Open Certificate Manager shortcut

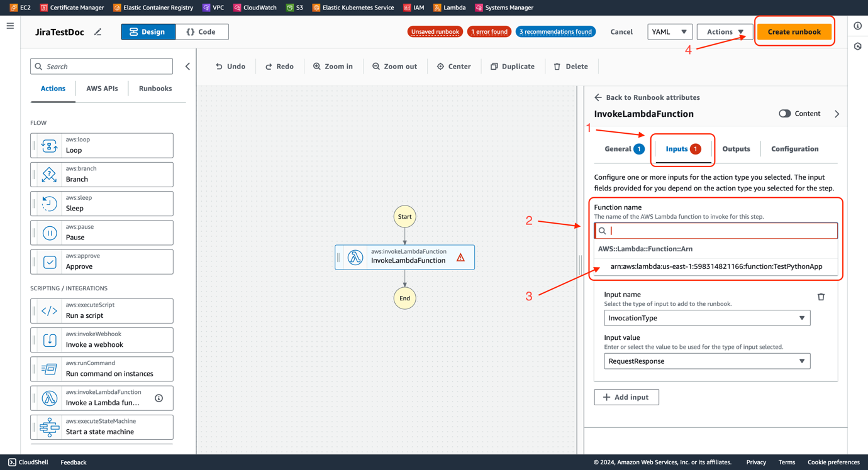[72, 8]
